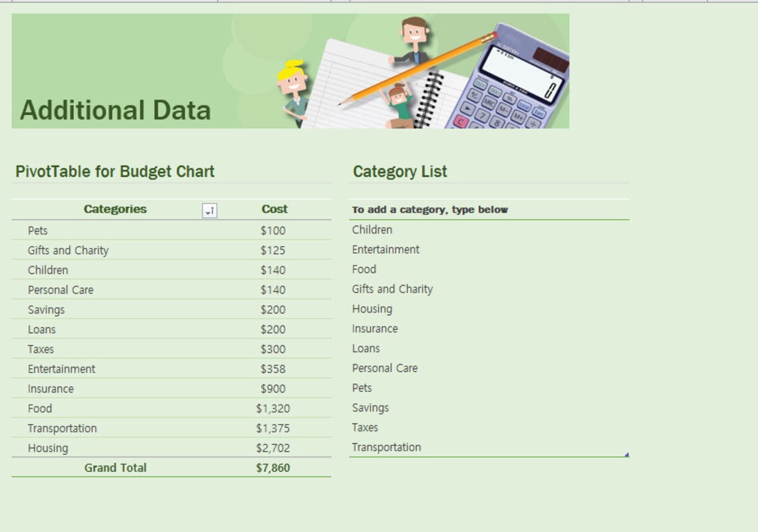758x532 pixels.
Task: Select the Food row in Category List
Action: (x=364, y=269)
